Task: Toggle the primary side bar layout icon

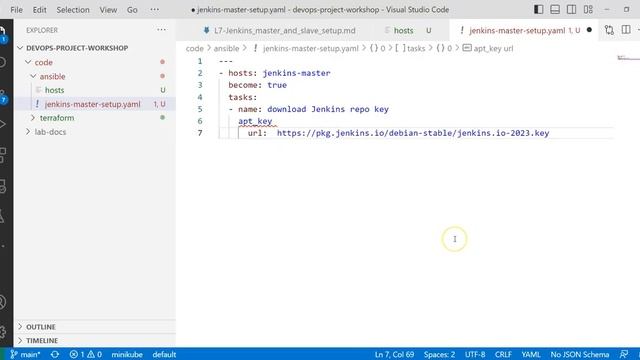Action: [x=538, y=9]
